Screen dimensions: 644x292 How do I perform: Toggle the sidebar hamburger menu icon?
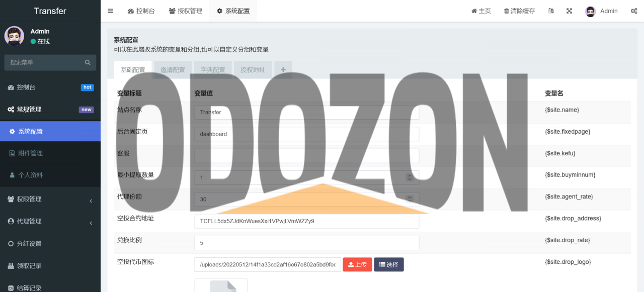(x=111, y=11)
